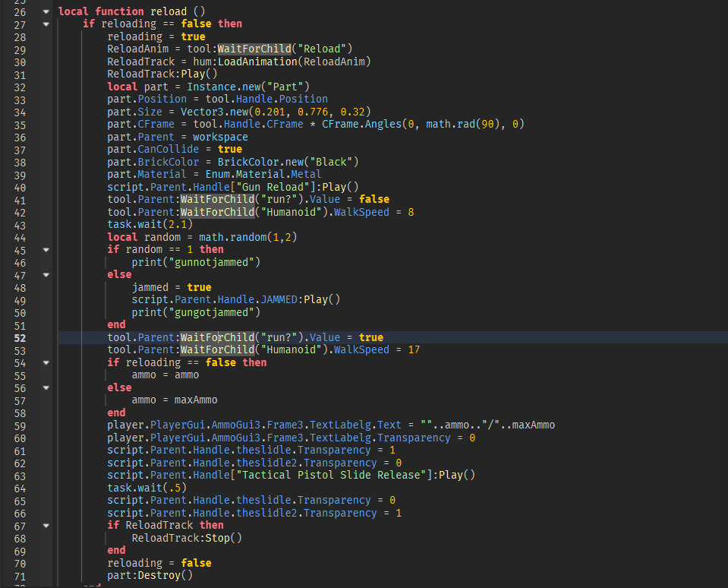Click line number 52 in the gutter
Screen dimensions: 728x588
coord(20,338)
